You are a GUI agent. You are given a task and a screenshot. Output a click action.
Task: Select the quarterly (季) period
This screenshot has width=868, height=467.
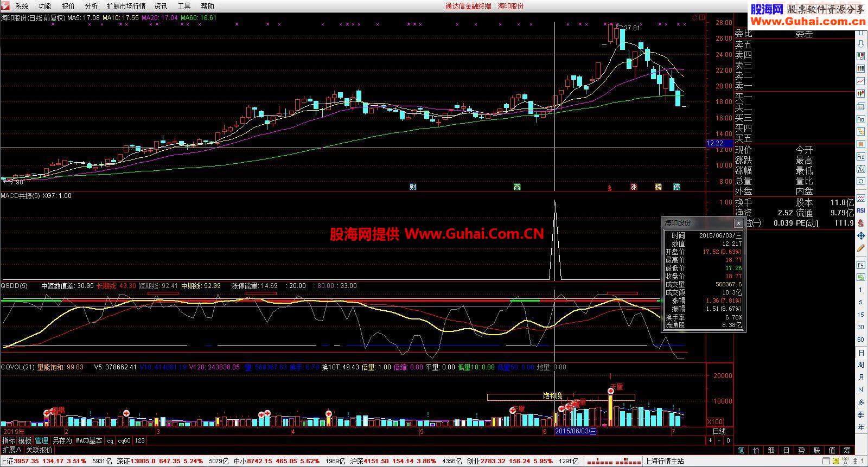861,414
